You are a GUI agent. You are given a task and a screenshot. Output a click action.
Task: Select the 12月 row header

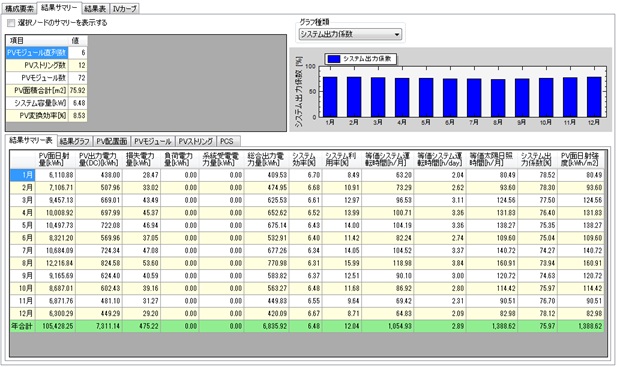click(x=23, y=314)
